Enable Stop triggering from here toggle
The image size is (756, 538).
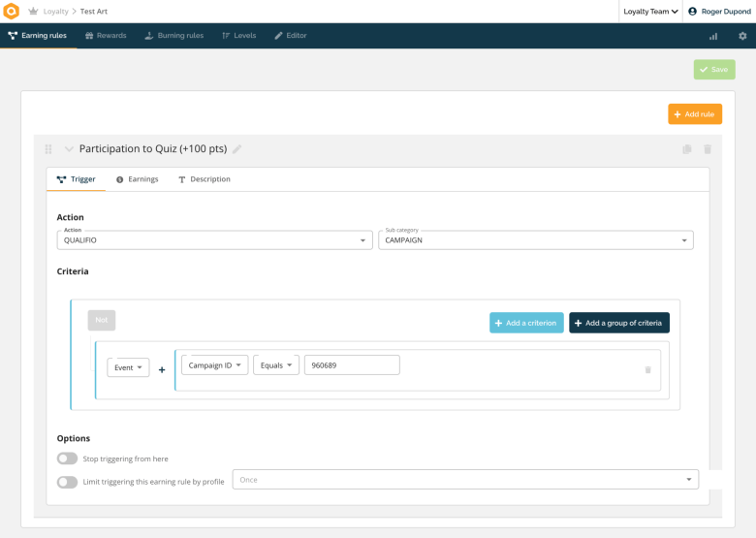click(x=67, y=459)
